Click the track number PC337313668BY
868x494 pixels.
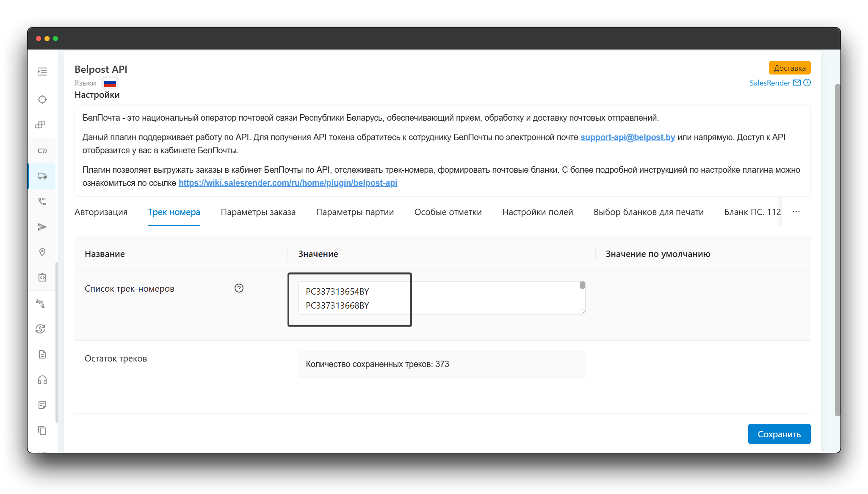click(337, 306)
